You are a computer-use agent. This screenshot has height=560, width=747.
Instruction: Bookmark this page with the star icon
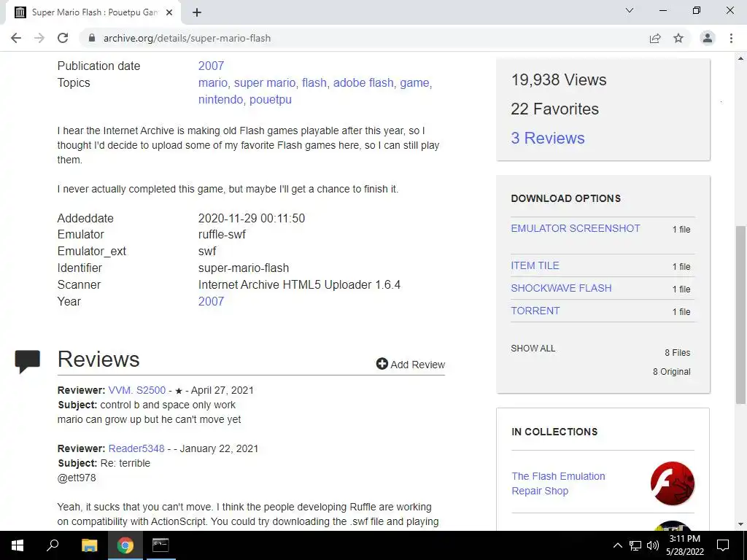coord(678,38)
